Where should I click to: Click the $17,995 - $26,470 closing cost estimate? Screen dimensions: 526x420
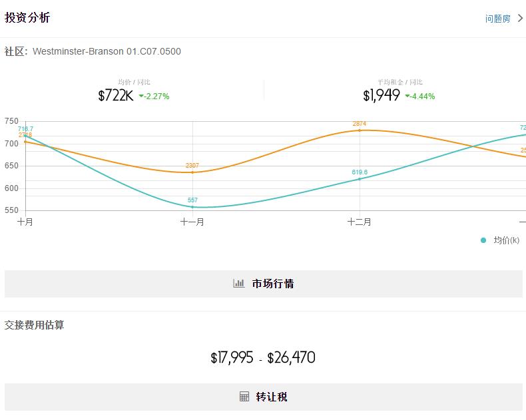pos(263,358)
